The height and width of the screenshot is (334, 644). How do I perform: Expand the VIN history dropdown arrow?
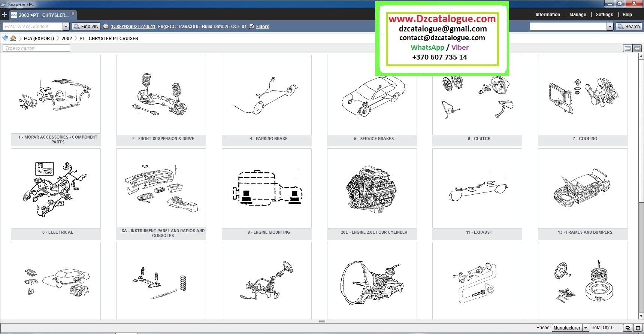66,27
